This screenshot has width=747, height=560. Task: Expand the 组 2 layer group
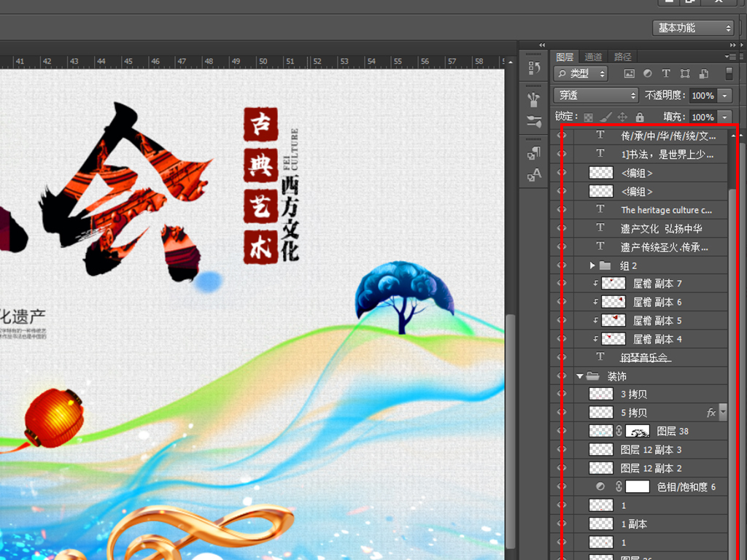pyautogui.click(x=593, y=265)
